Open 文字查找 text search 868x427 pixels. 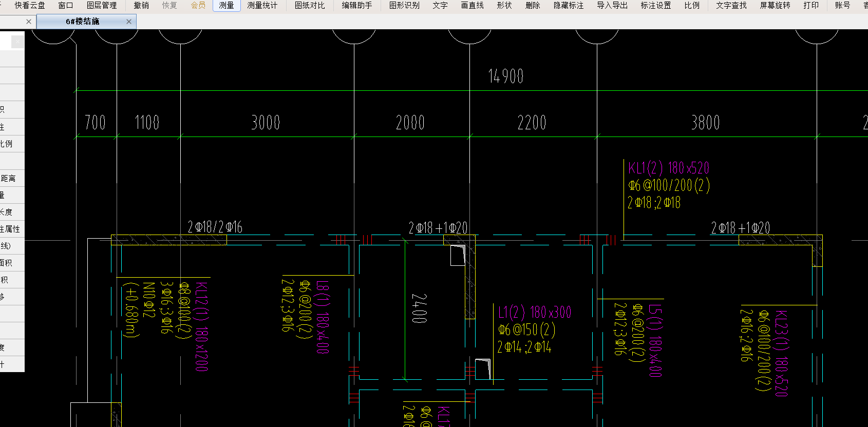tap(731, 5)
